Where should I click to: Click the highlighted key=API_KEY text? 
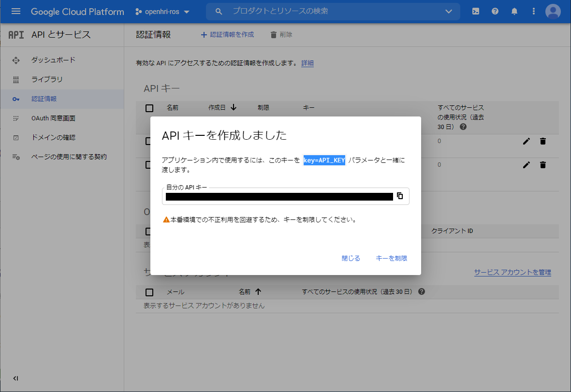point(324,160)
